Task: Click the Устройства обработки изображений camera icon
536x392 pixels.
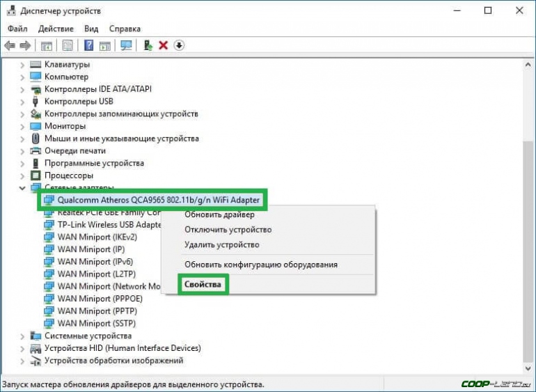Action: click(36, 361)
